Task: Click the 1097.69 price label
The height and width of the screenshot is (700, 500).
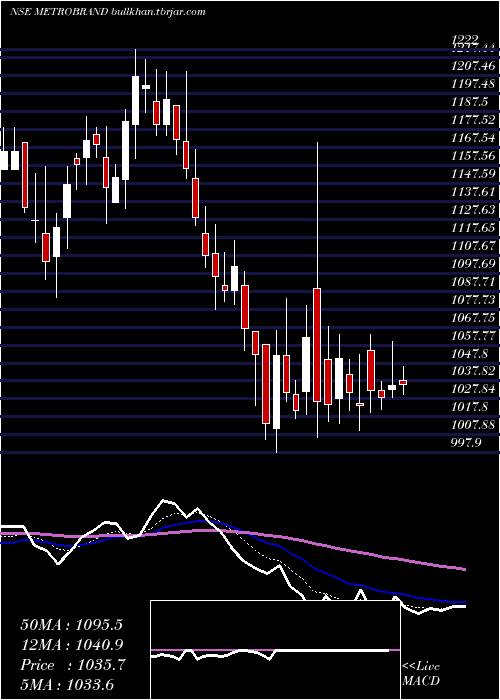Action: click(x=474, y=263)
